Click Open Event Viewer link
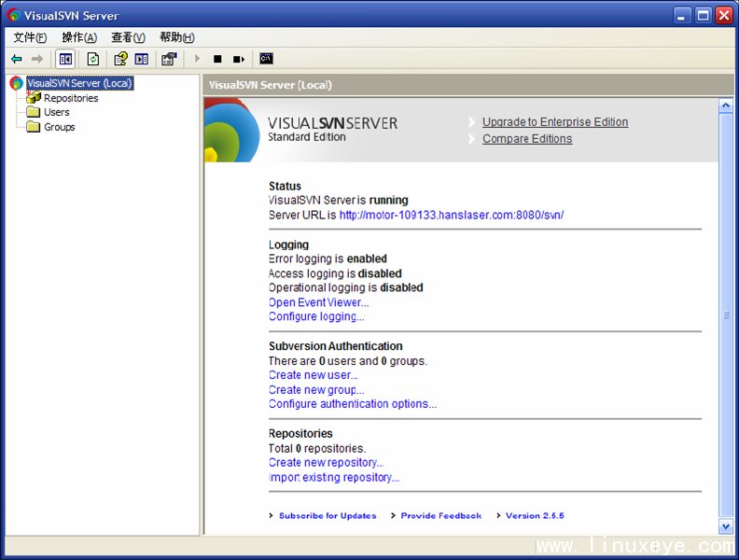 click(x=318, y=302)
